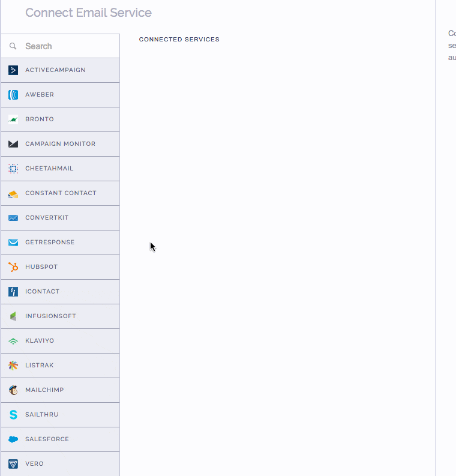Select INFUSIONSOFT service entry
Viewport: 456px width, 476px height.
pyautogui.click(x=61, y=316)
